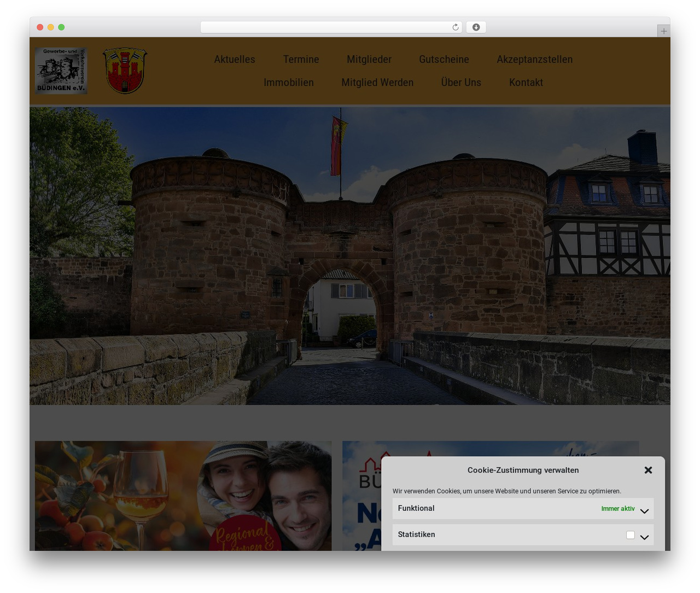Click the 'Immer aktiv' status text
Viewport: 700px width, 593px height.
click(x=618, y=509)
